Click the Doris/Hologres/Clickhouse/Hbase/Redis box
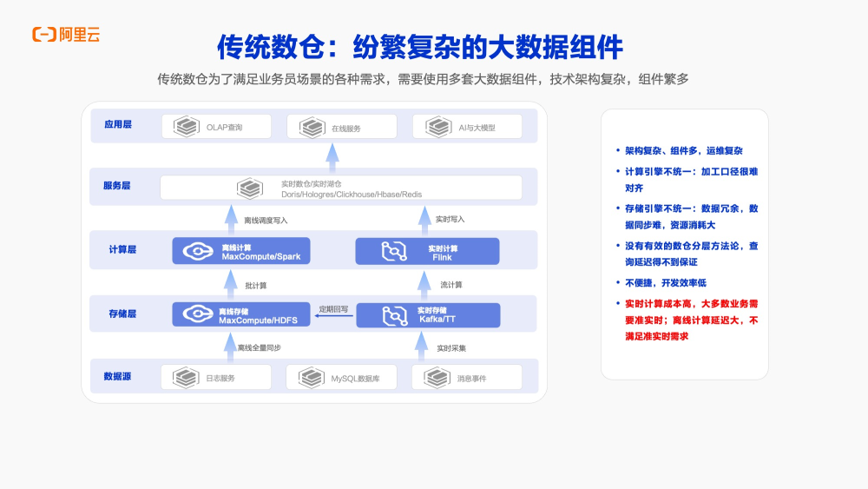This screenshot has width=868, height=489. 341,188
